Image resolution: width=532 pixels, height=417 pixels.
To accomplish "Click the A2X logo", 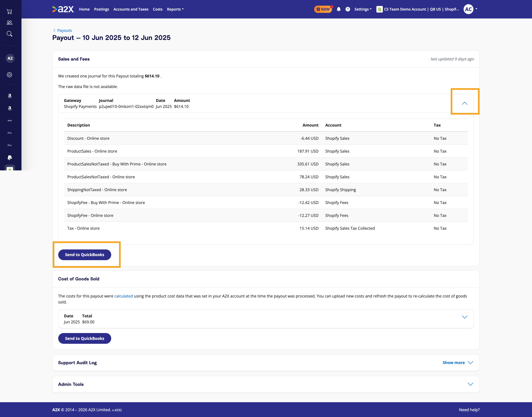I will [63, 9].
